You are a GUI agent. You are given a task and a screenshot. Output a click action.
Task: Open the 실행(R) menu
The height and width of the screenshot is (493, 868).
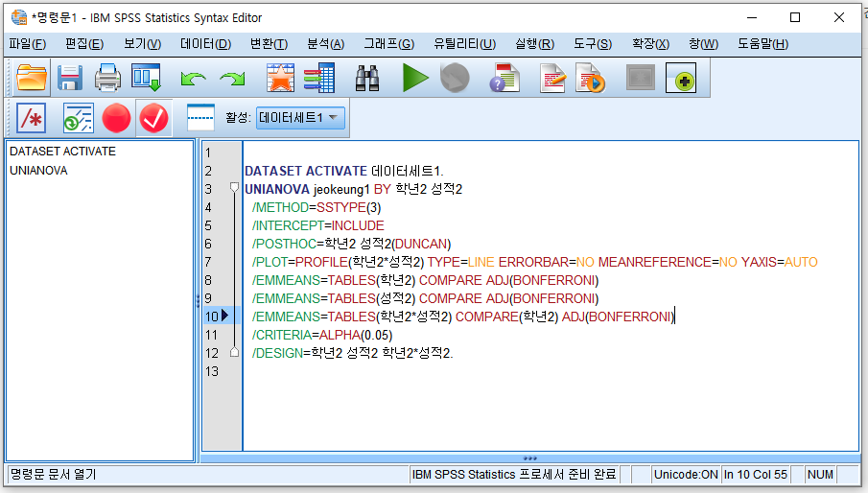(534, 44)
